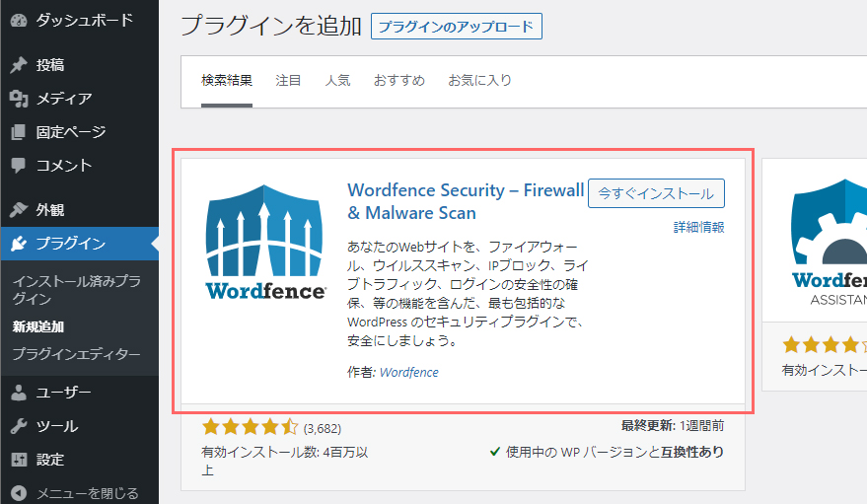Click the pushpin icon next to 投稿
867x504 pixels.
pyautogui.click(x=19, y=65)
